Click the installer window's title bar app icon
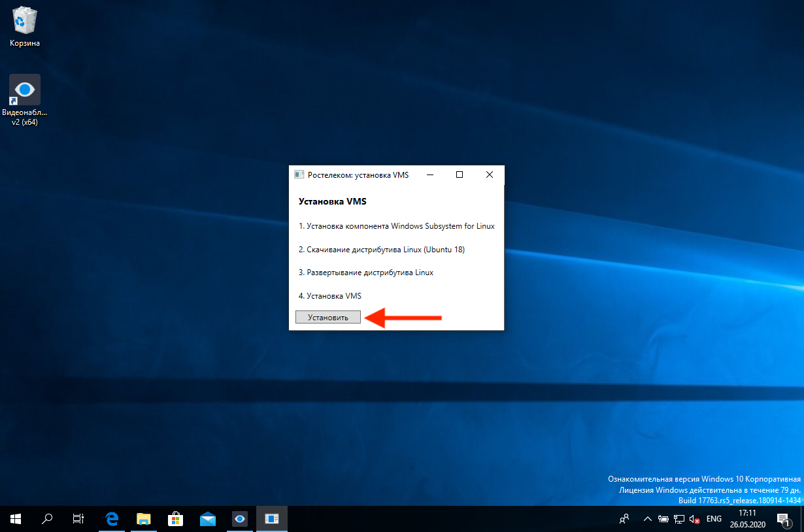The height and width of the screenshot is (532, 804). (299, 175)
